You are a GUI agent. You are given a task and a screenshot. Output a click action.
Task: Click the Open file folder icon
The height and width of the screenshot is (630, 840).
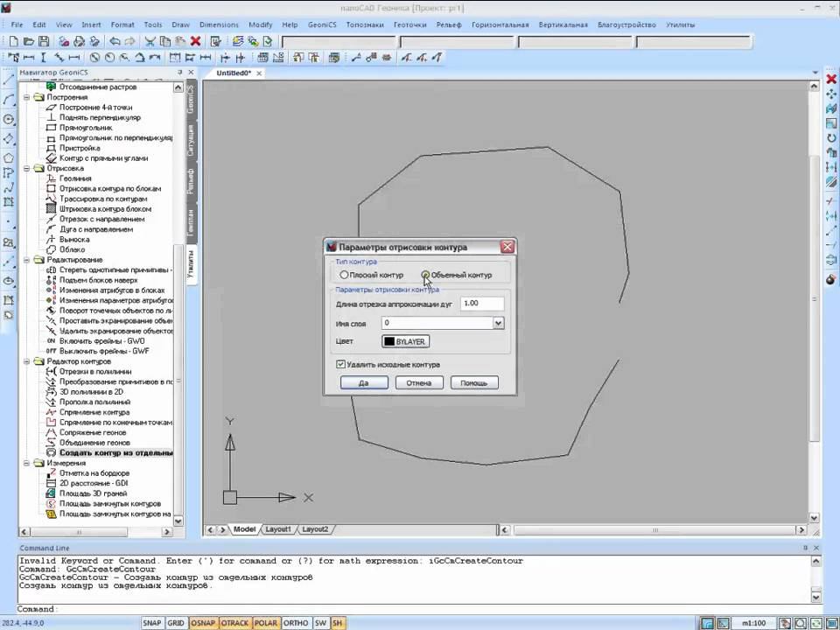pyautogui.click(x=28, y=41)
